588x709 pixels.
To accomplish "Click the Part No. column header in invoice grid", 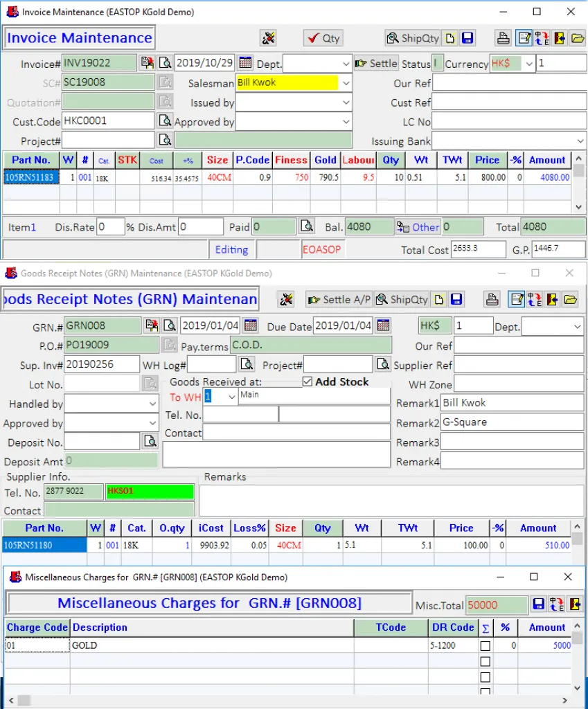I will [x=31, y=160].
